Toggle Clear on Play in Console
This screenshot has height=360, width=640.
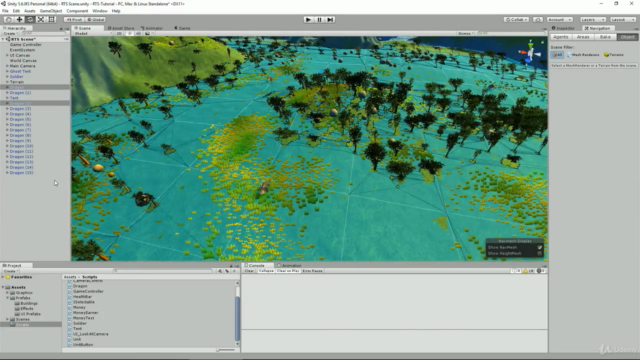click(x=288, y=271)
